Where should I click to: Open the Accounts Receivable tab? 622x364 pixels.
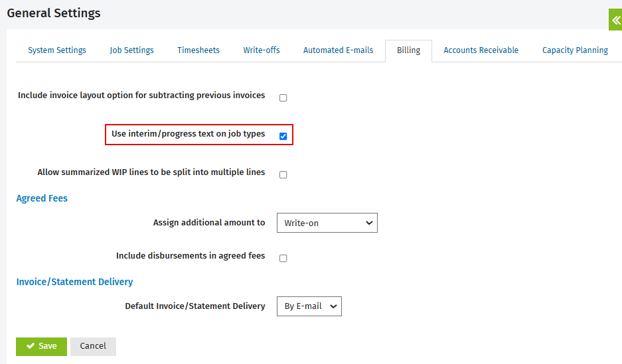pos(481,50)
